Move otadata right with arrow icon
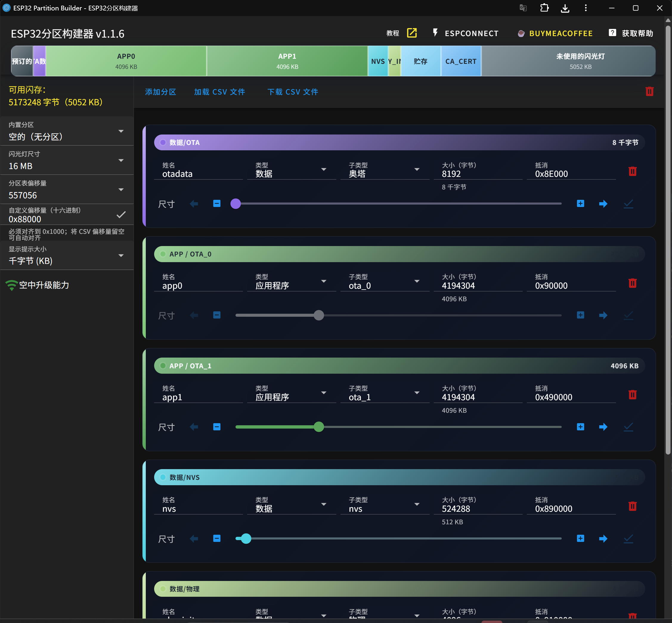This screenshot has width=672, height=623. pos(603,204)
